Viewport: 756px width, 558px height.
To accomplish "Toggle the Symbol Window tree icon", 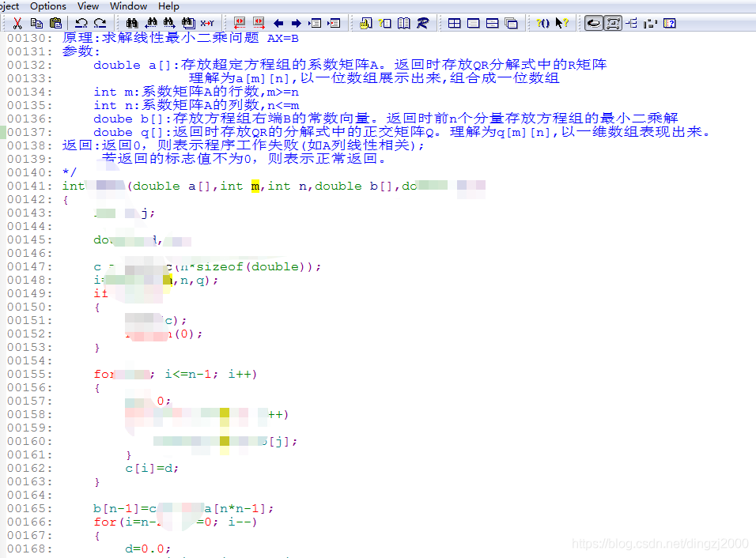I will [632, 23].
